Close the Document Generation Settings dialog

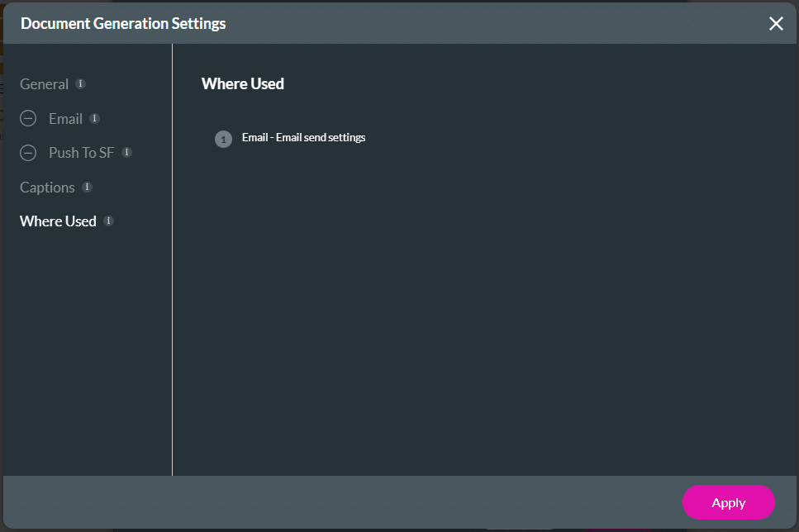coord(776,24)
